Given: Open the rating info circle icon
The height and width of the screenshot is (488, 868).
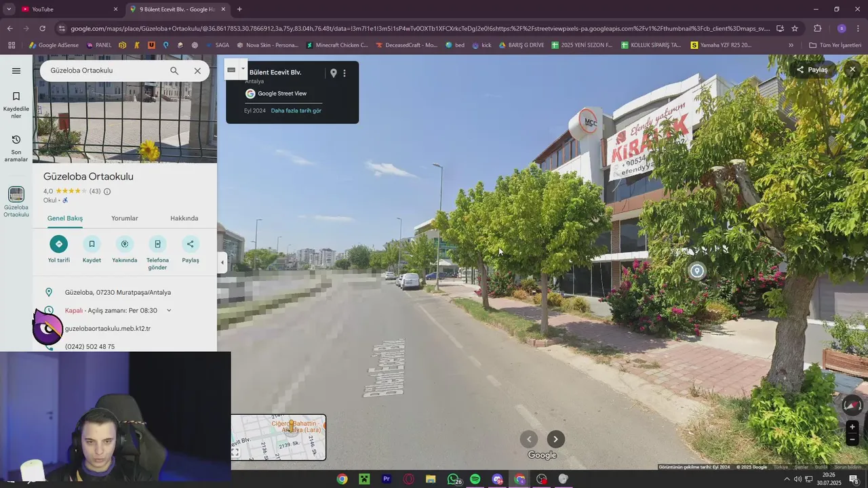Looking at the screenshot, I should [107, 191].
